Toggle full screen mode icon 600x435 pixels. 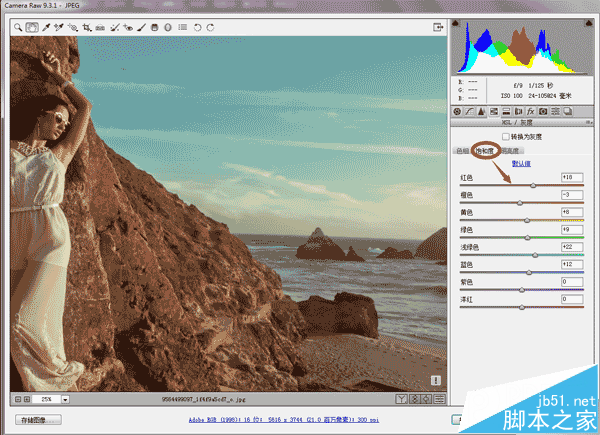point(438,27)
